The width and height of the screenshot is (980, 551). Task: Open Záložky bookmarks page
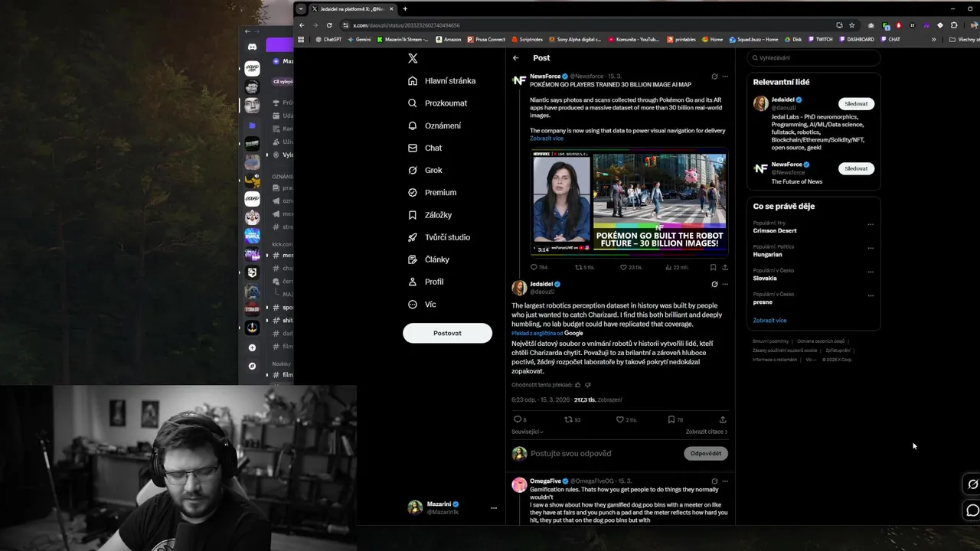point(430,215)
